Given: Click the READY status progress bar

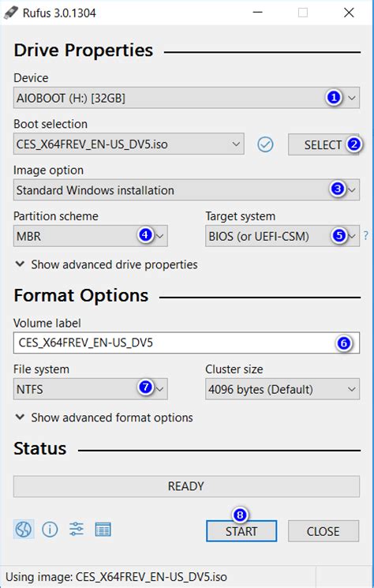Looking at the screenshot, I should pos(186,486).
